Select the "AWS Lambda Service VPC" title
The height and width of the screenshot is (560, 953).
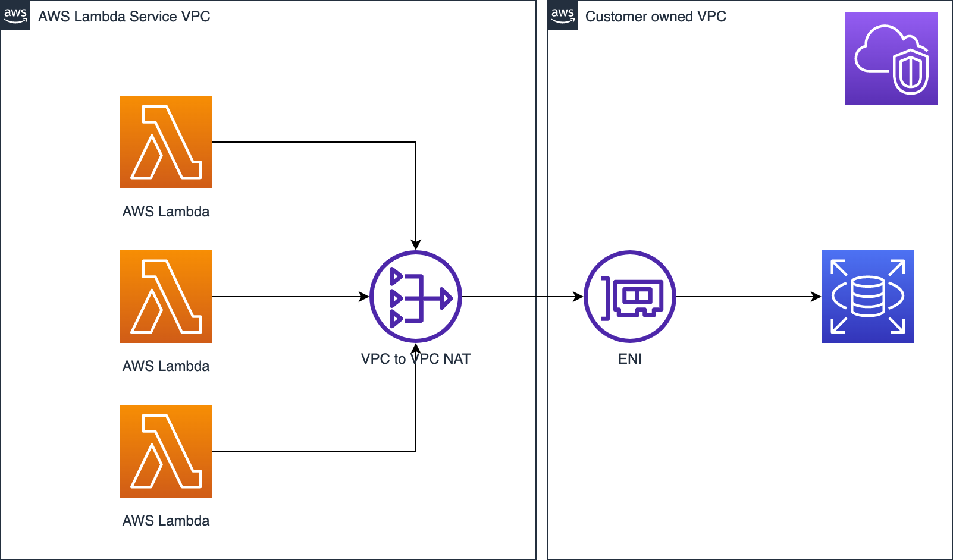point(124,17)
